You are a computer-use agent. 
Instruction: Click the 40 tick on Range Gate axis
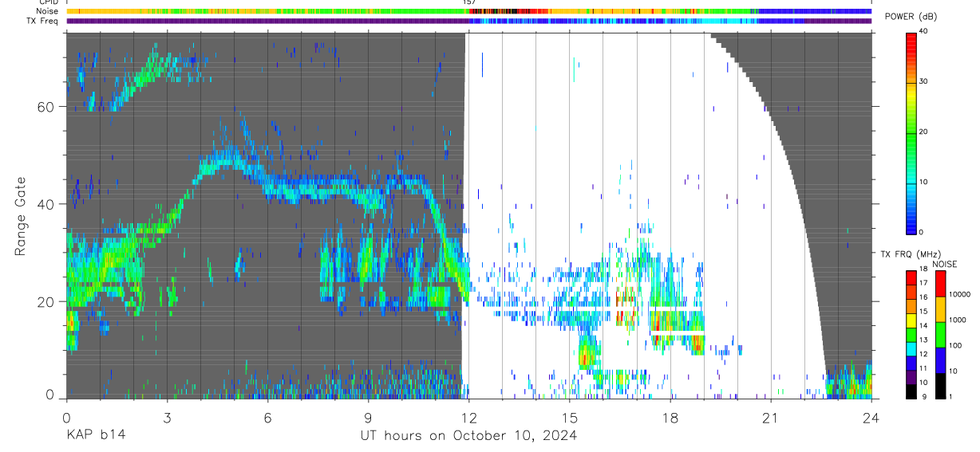click(47, 204)
